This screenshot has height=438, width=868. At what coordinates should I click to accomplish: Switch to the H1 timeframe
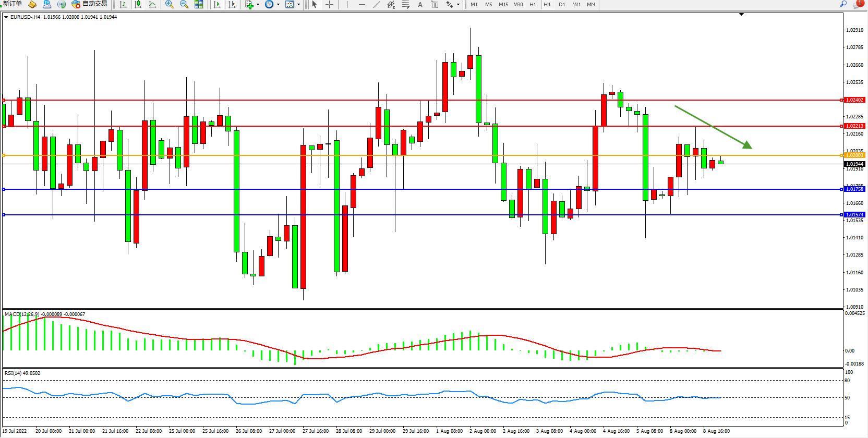coord(533,4)
